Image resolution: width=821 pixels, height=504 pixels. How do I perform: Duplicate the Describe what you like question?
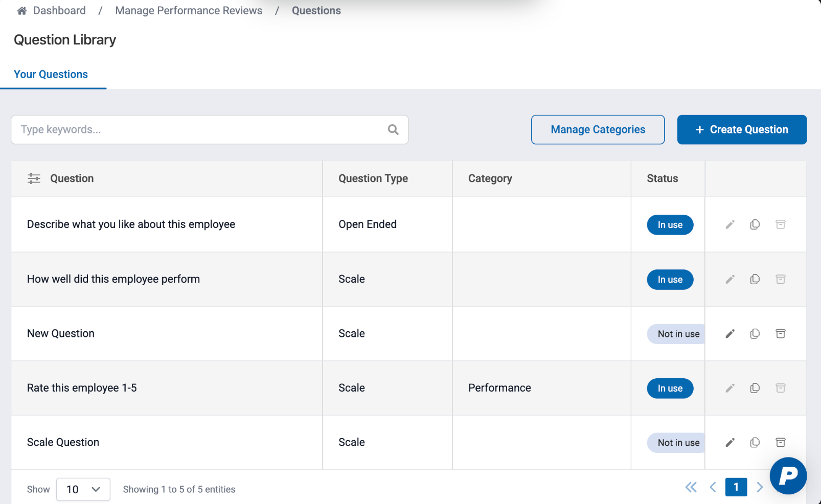755,225
